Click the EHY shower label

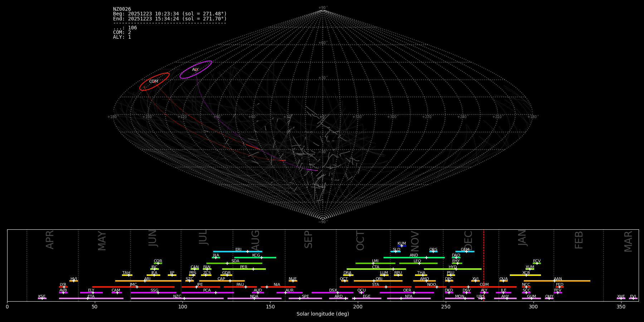(456, 261)
